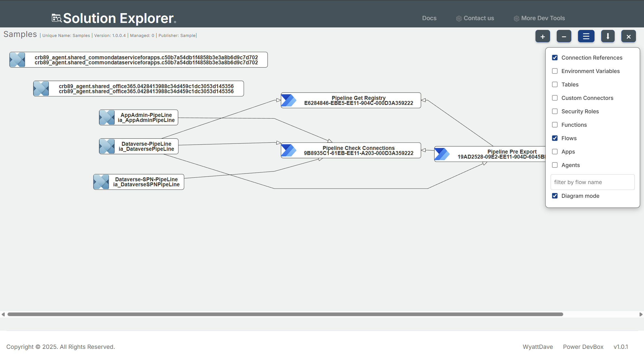644x355 pixels.
Task: Click the zoom out minus button
Action: click(564, 36)
